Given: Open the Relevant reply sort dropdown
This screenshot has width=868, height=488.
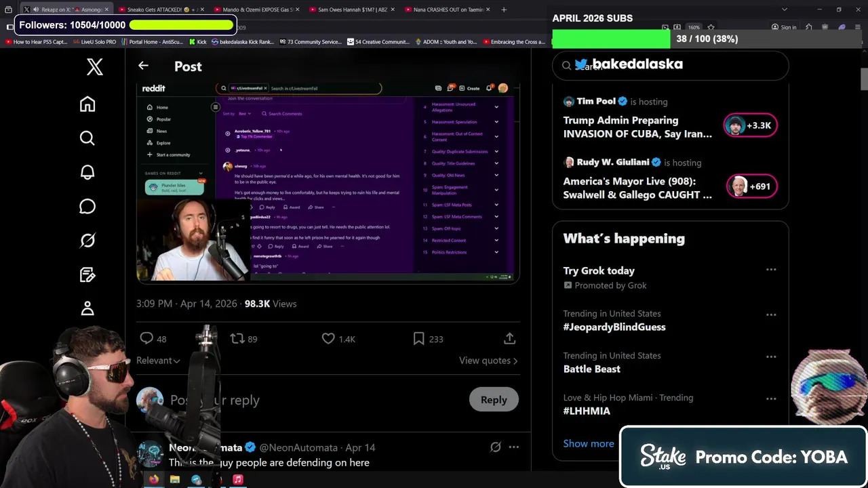Looking at the screenshot, I should [158, 361].
